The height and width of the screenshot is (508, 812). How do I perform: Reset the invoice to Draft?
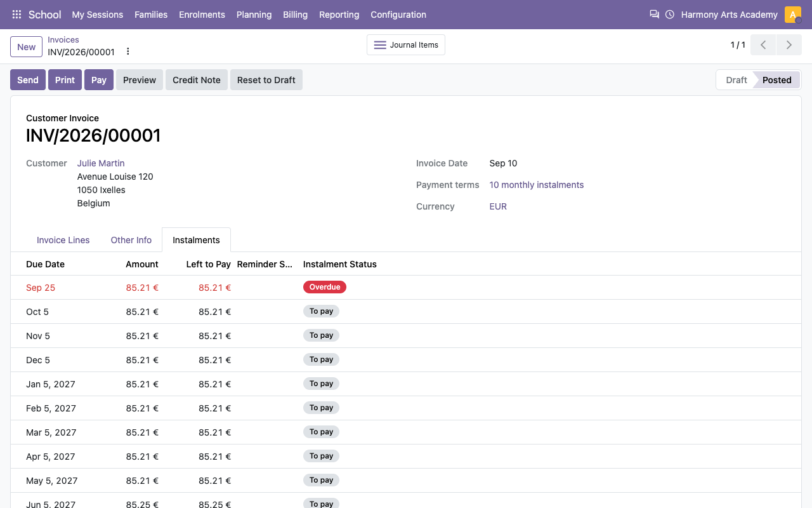pyautogui.click(x=266, y=80)
